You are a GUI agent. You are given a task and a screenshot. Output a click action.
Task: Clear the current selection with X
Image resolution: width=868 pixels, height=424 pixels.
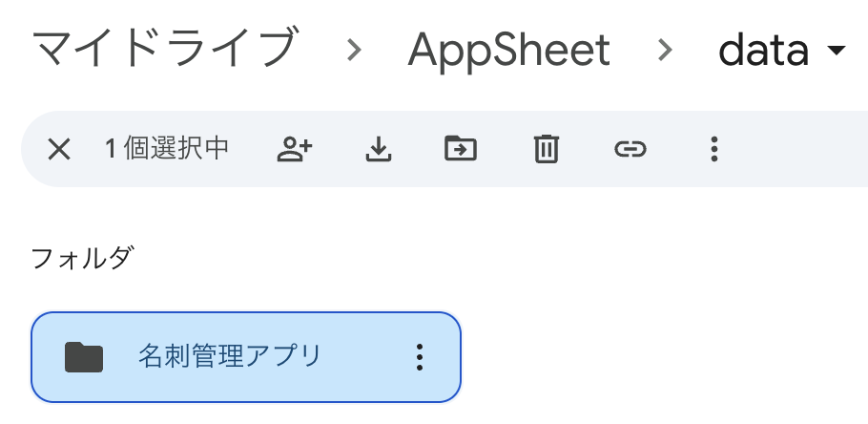tap(59, 149)
